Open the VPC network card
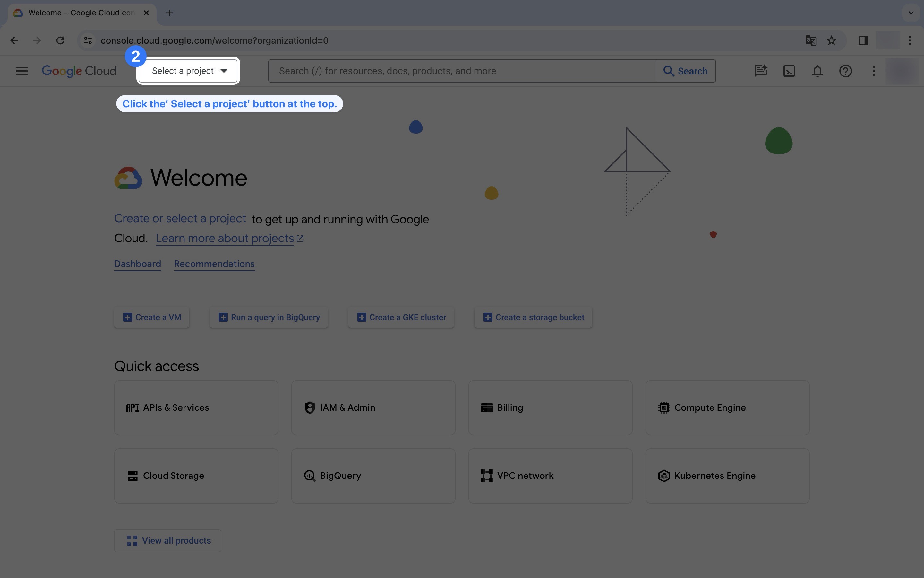 point(550,476)
